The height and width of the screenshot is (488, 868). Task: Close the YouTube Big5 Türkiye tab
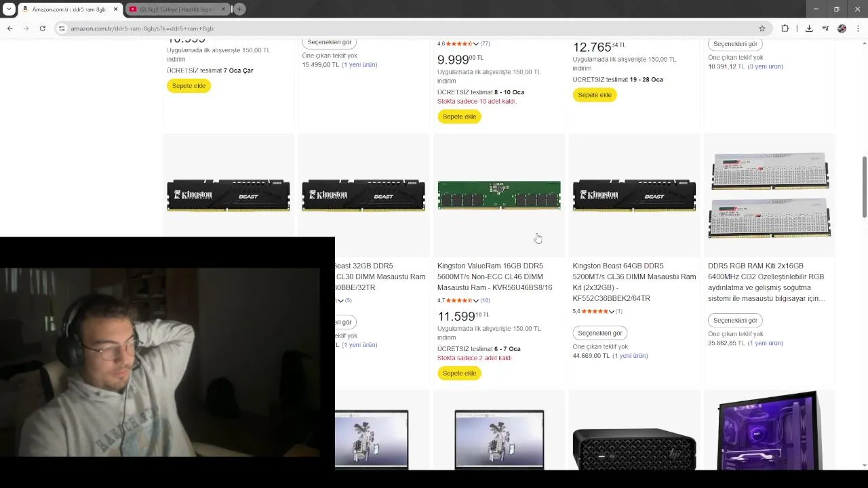(x=223, y=9)
